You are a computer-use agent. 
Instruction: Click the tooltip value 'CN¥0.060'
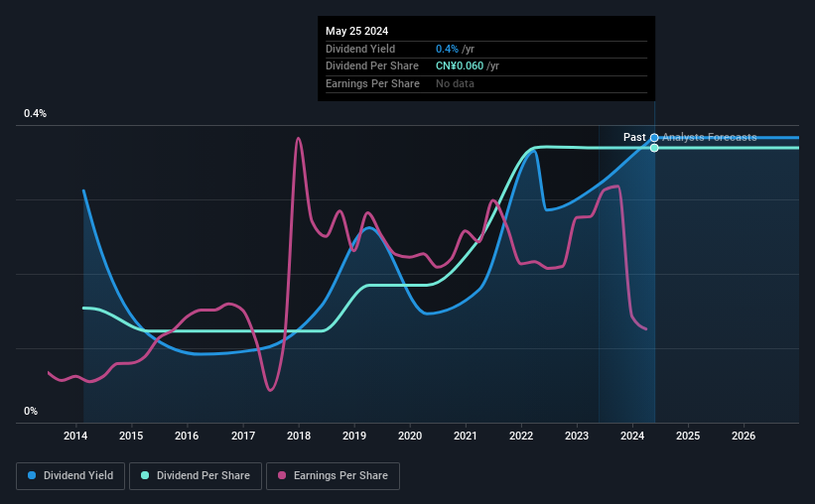point(460,66)
